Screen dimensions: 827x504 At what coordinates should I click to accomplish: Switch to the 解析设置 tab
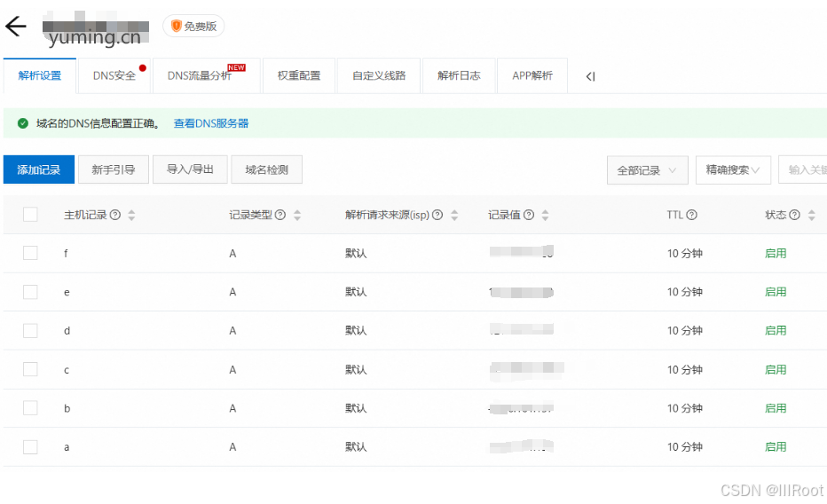pyautogui.click(x=40, y=76)
